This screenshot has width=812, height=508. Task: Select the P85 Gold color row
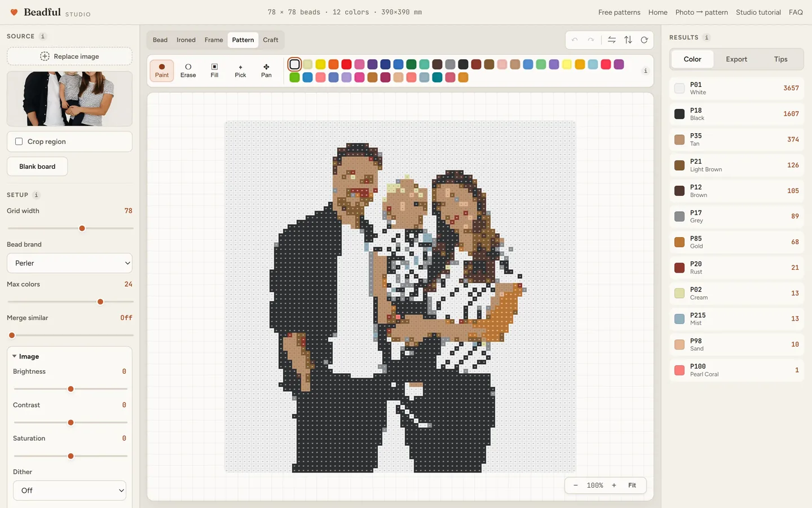(736, 242)
